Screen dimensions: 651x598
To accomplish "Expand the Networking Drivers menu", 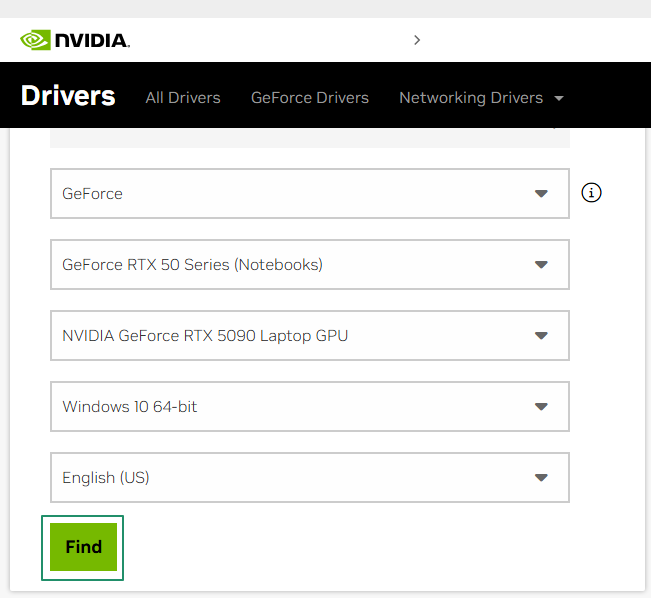I will [x=481, y=98].
